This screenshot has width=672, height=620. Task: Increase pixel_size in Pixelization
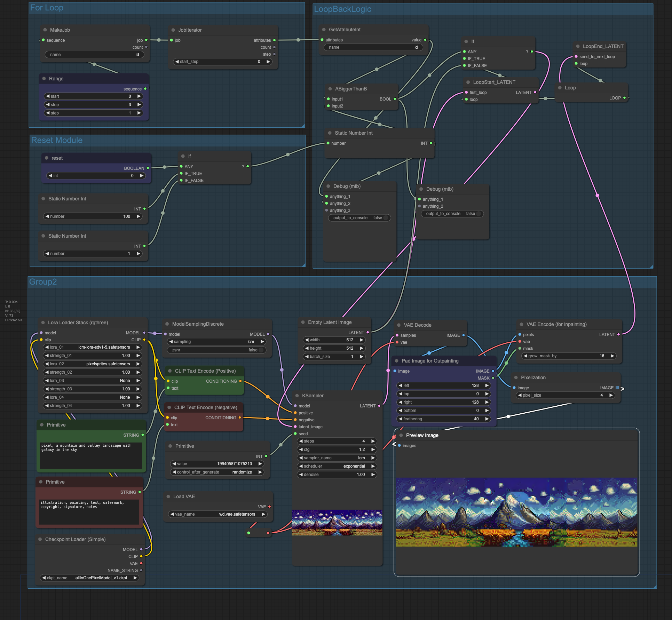pos(611,395)
